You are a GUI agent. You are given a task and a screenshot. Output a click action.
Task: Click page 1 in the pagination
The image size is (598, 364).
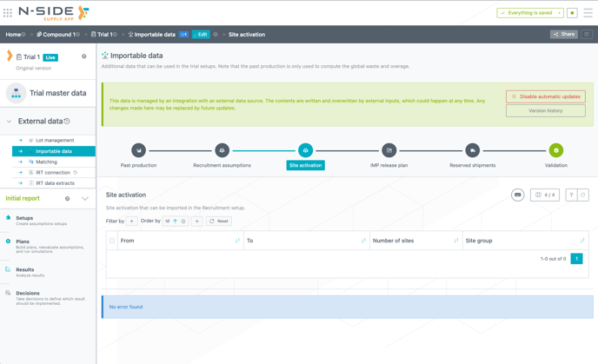tap(576, 259)
